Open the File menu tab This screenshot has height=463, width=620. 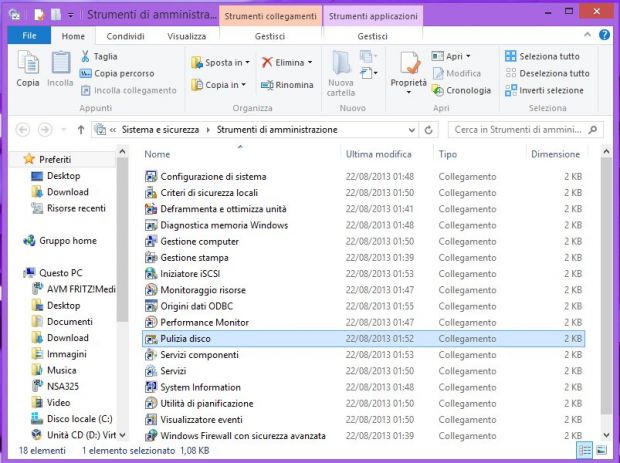29,36
